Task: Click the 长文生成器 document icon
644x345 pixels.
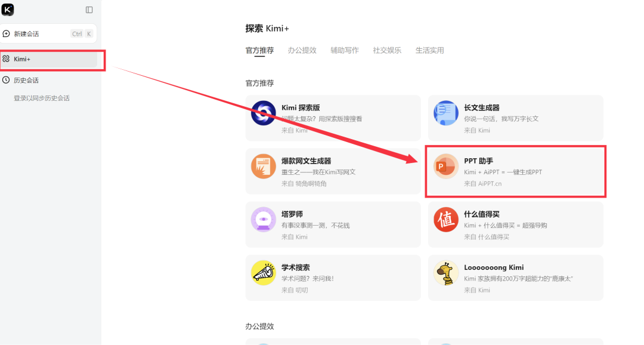Action: pyautogui.click(x=446, y=113)
